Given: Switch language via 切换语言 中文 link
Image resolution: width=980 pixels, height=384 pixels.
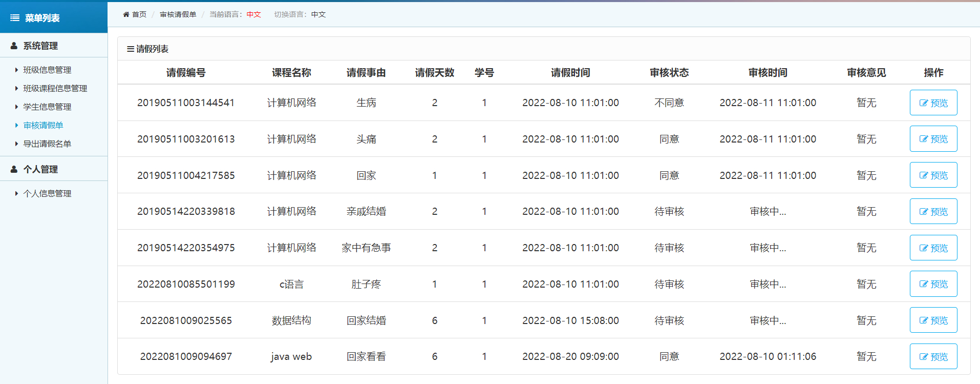Looking at the screenshot, I should click(318, 14).
